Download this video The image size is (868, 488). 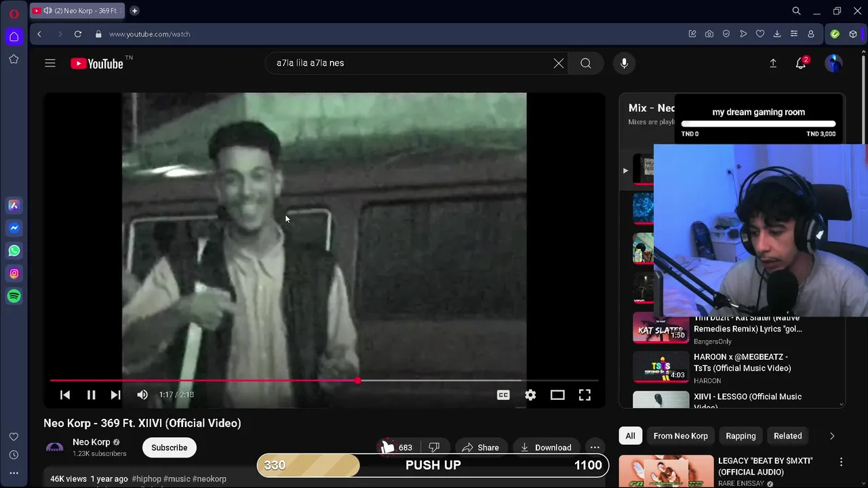pos(546,447)
